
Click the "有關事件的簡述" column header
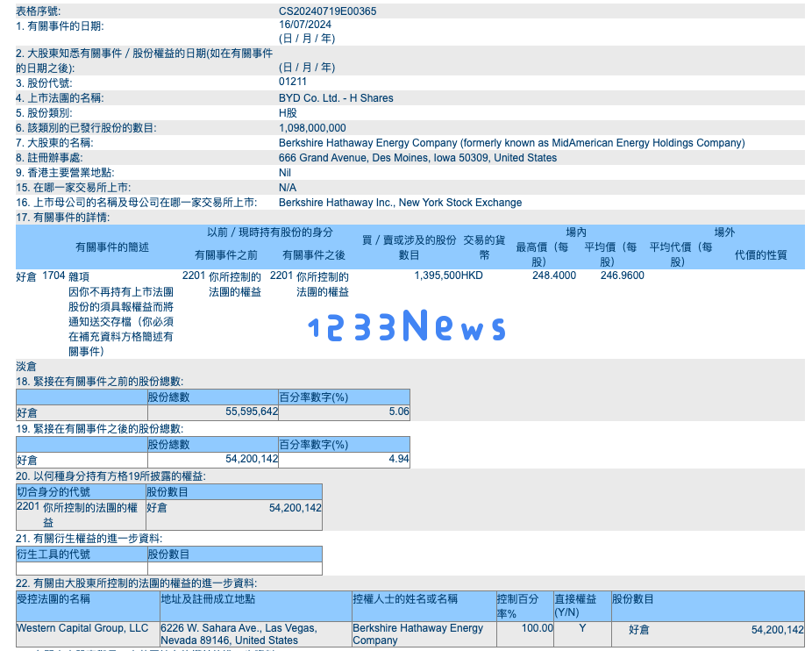pos(112,247)
